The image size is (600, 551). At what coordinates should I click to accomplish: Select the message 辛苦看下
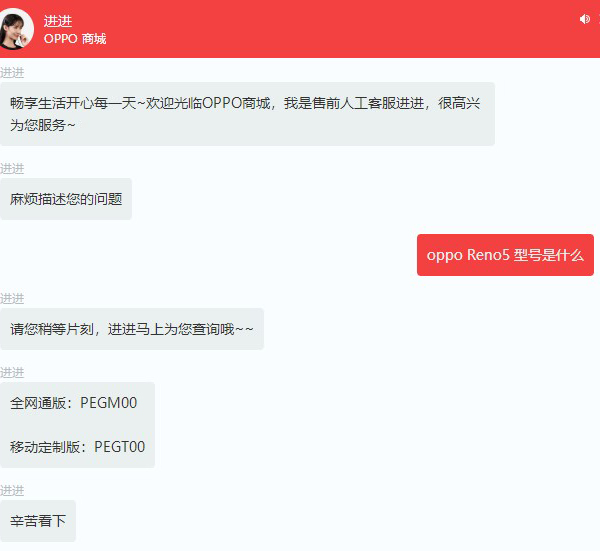click(38, 521)
